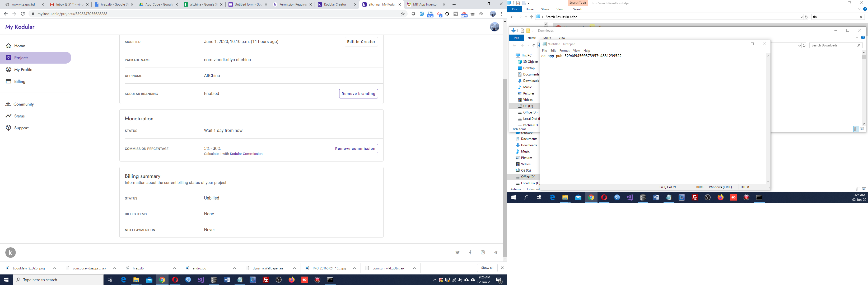Open Support question mark icon
The height and width of the screenshot is (285, 868).
pos(8,128)
